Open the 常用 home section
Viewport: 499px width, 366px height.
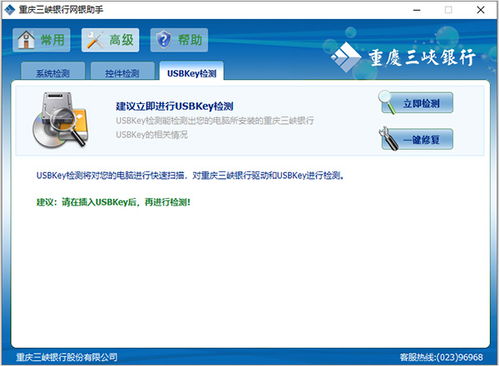42,40
